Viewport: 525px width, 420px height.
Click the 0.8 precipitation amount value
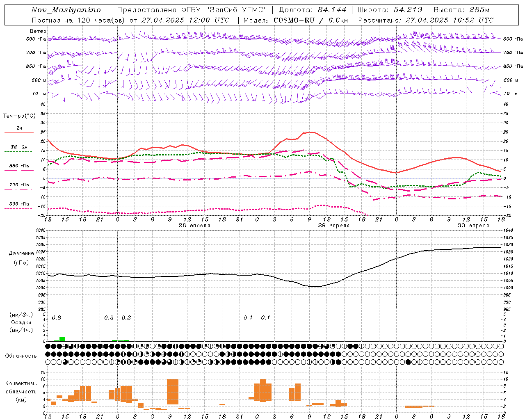[57, 317]
